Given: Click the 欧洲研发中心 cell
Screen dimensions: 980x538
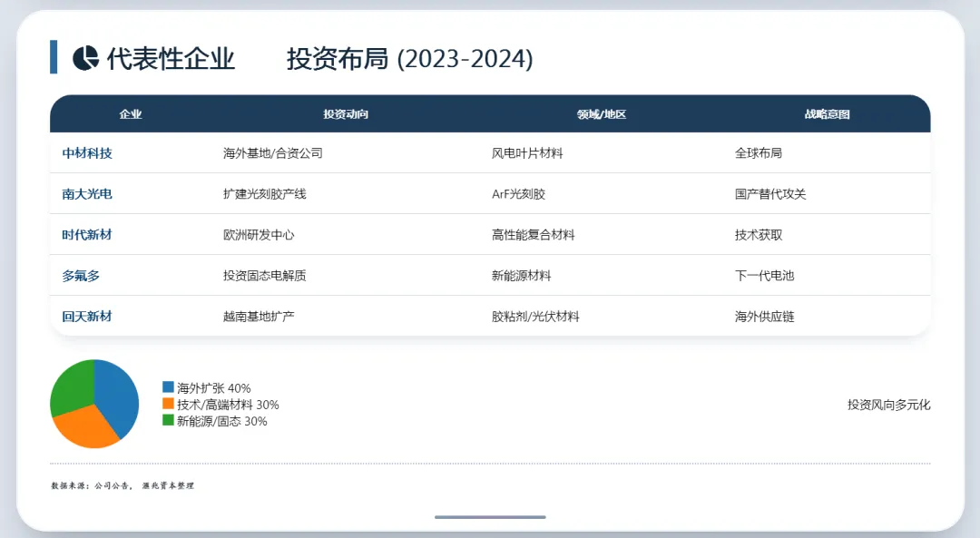Looking at the screenshot, I should point(259,235).
